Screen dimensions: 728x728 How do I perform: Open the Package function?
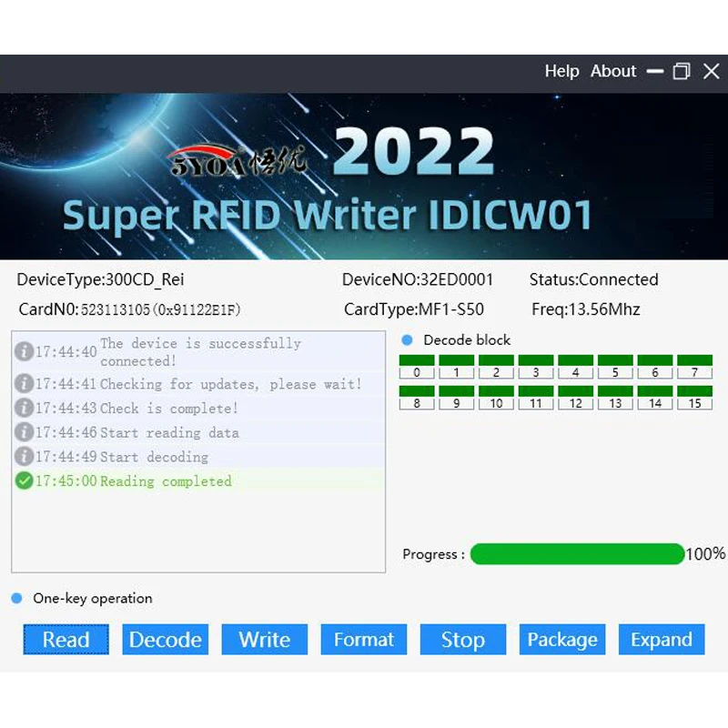click(x=561, y=640)
